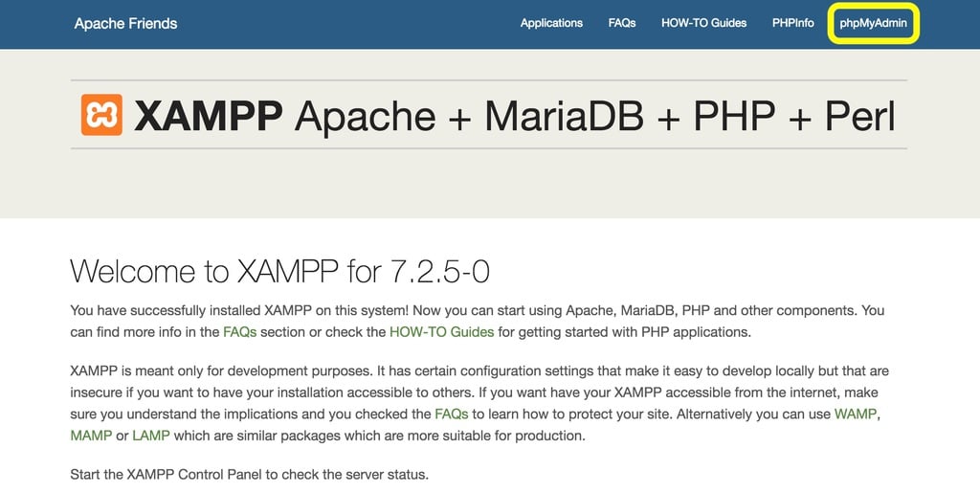This screenshot has height=493, width=980.
Task: Click the "Start the XAMPP Control Panel" sentence
Action: click(x=249, y=475)
